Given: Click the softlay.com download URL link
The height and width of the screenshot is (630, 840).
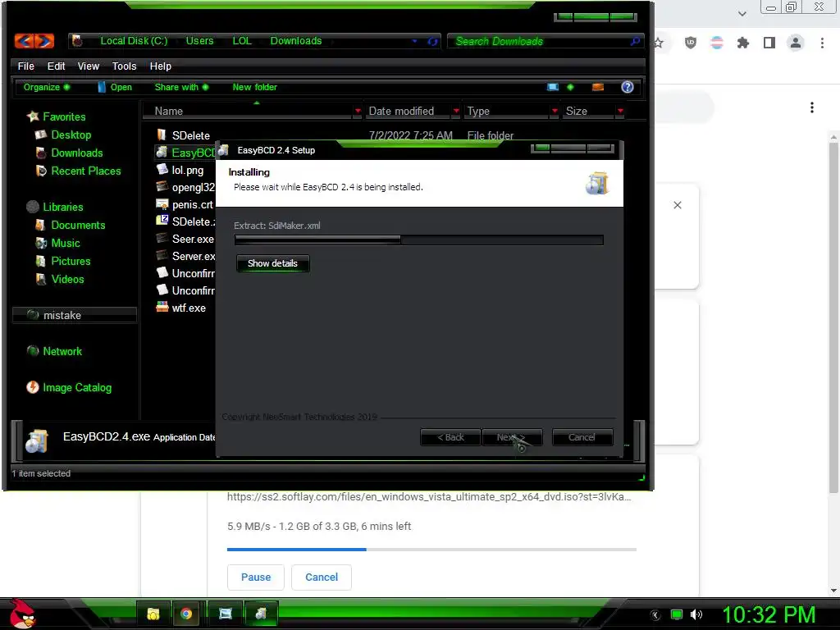Looking at the screenshot, I should 429,496.
